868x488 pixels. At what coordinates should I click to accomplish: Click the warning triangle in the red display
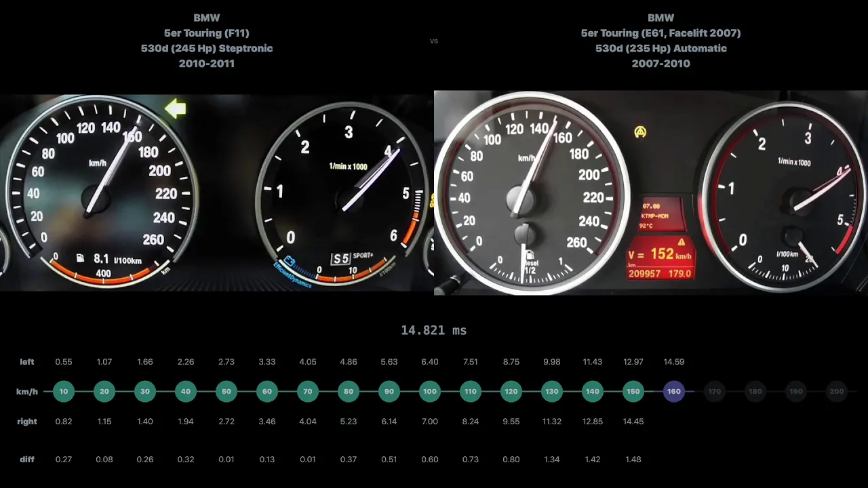pos(681,242)
